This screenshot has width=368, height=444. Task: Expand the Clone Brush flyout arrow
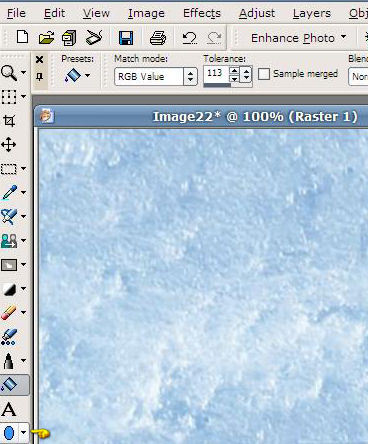[23, 240]
